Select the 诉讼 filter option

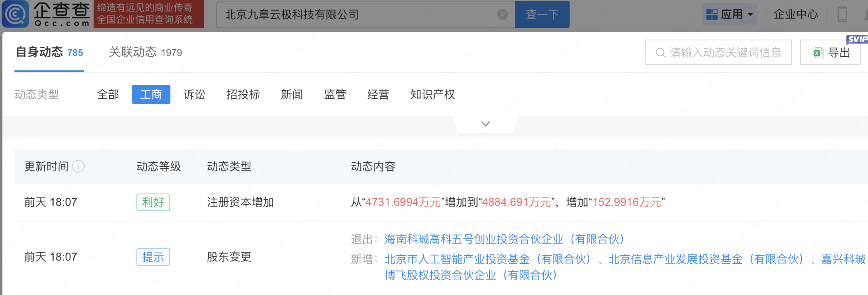[x=194, y=95]
